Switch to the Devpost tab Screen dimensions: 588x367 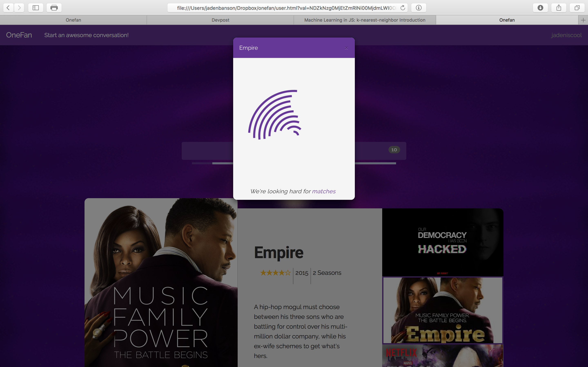(x=220, y=20)
